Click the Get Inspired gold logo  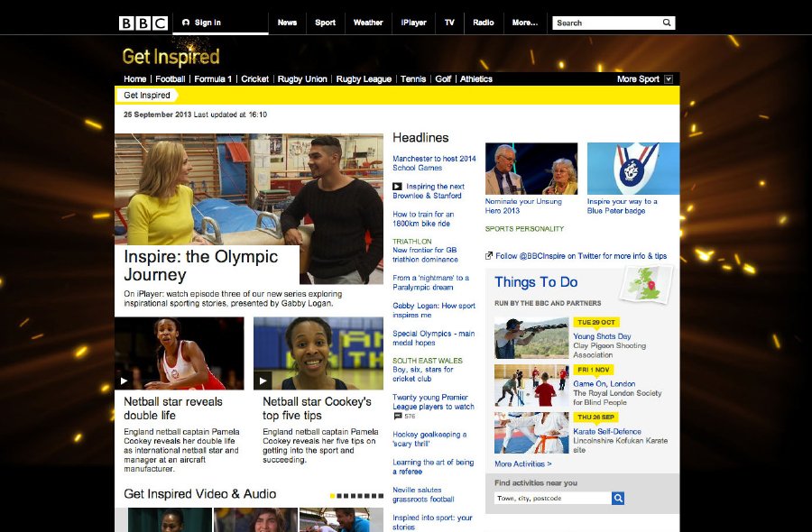pyautogui.click(x=171, y=56)
